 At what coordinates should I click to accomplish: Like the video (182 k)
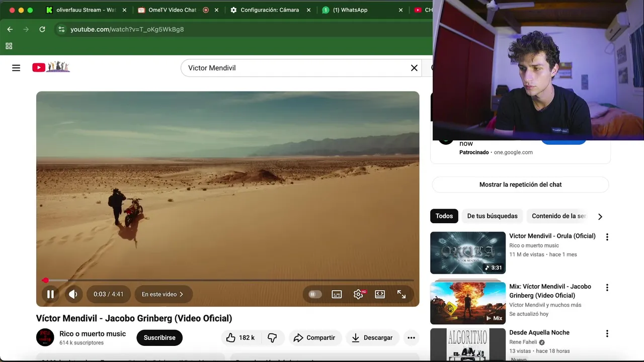point(240,338)
